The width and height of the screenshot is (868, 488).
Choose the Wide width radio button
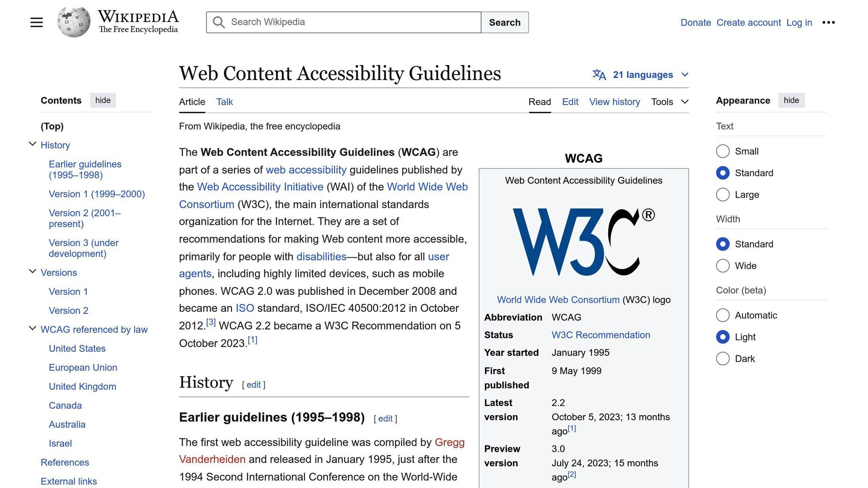pos(723,266)
